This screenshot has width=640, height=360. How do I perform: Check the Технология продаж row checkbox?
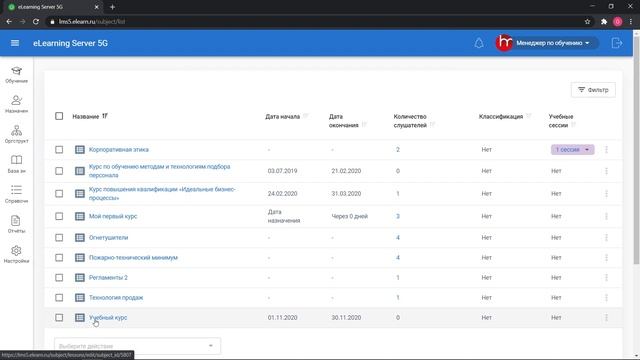(59, 298)
